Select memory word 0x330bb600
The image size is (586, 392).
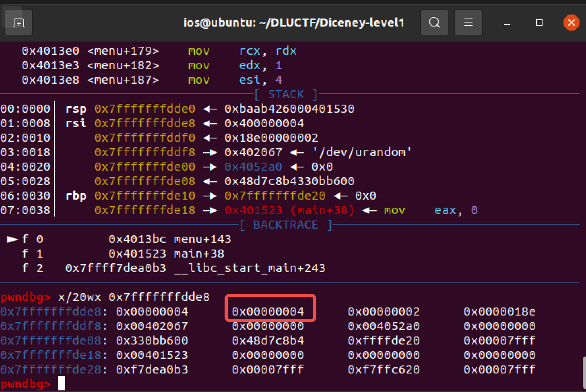(x=152, y=341)
